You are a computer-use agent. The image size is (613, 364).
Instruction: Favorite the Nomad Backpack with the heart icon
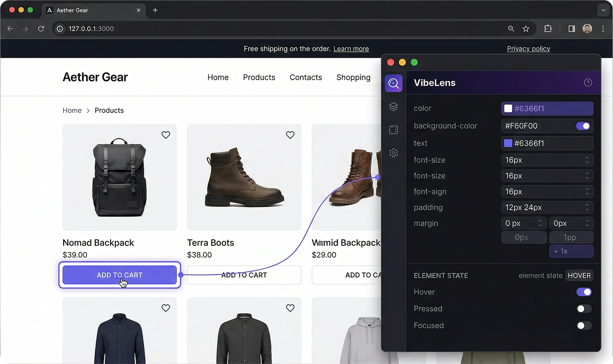tap(166, 135)
